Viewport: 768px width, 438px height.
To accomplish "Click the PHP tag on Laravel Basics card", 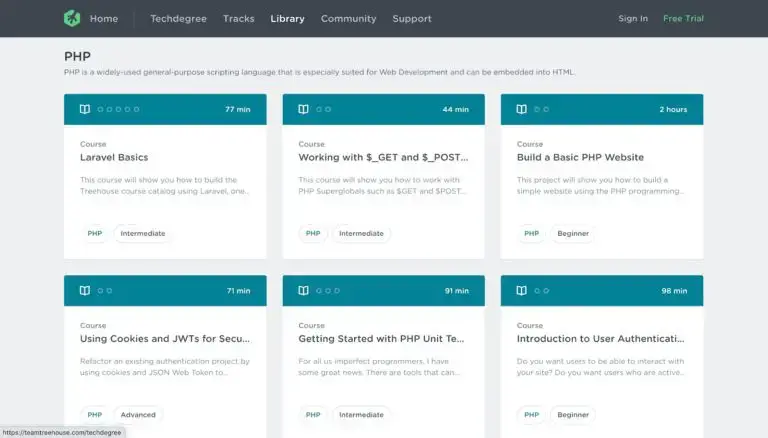I will pos(95,233).
